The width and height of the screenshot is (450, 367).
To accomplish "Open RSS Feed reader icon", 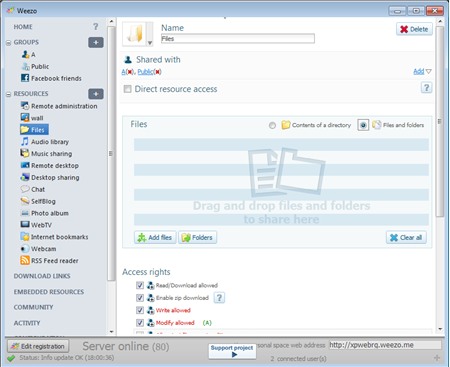I will click(x=25, y=260).
